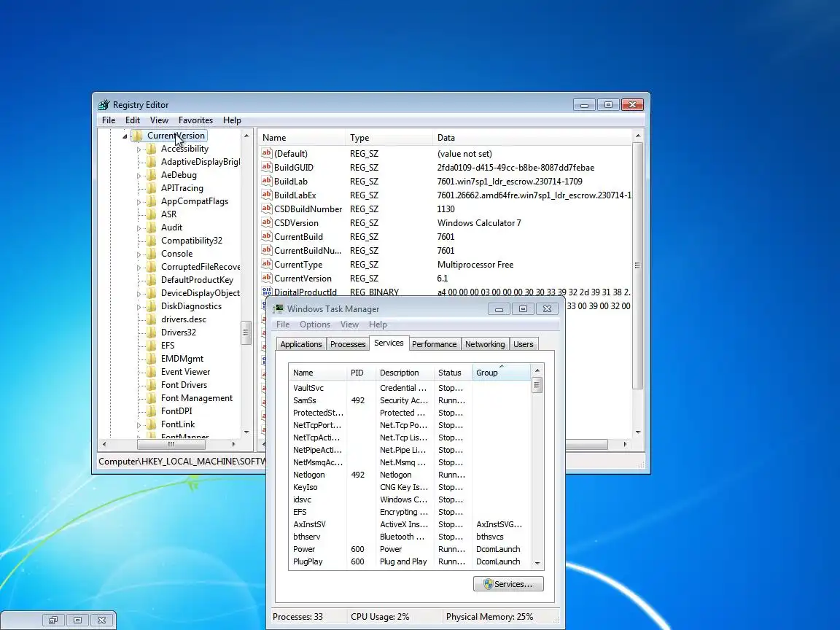Click the BuildLabEx string value icon
The width and height of the screenshot is (840, 630).
tap(267, 195)
